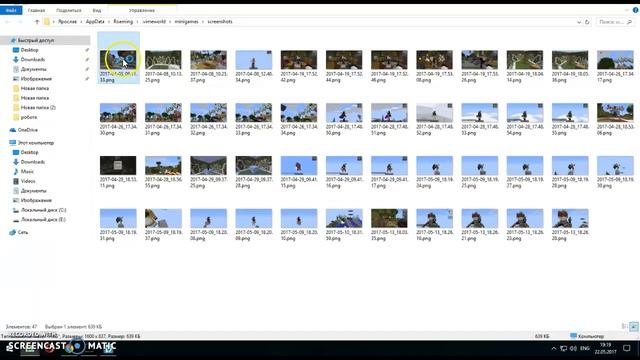Image resolution: width=640 pixels, height=360 pixels.
Task: Click the search box for this folder
Action: tap(614, 22)
